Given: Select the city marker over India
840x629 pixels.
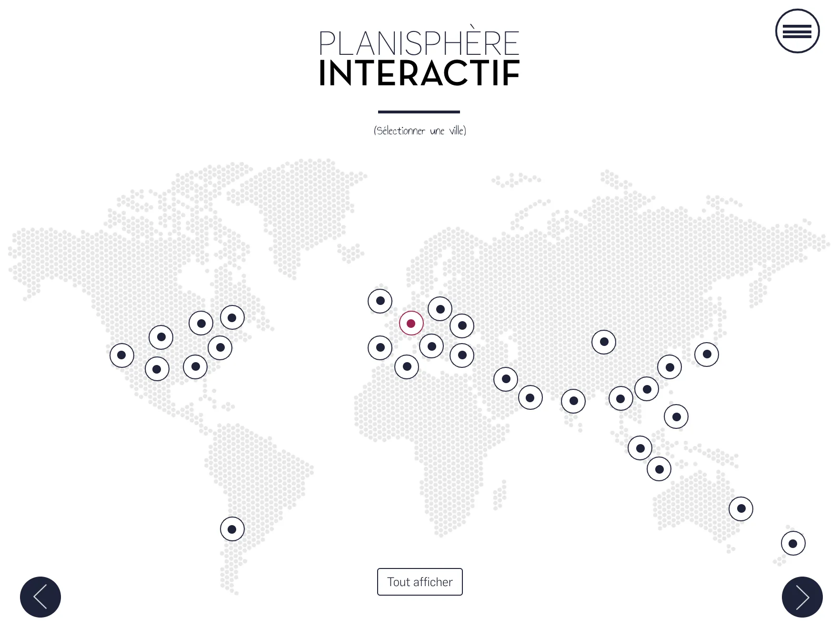Looking at the screenshot, I should [x=573, y=401].
